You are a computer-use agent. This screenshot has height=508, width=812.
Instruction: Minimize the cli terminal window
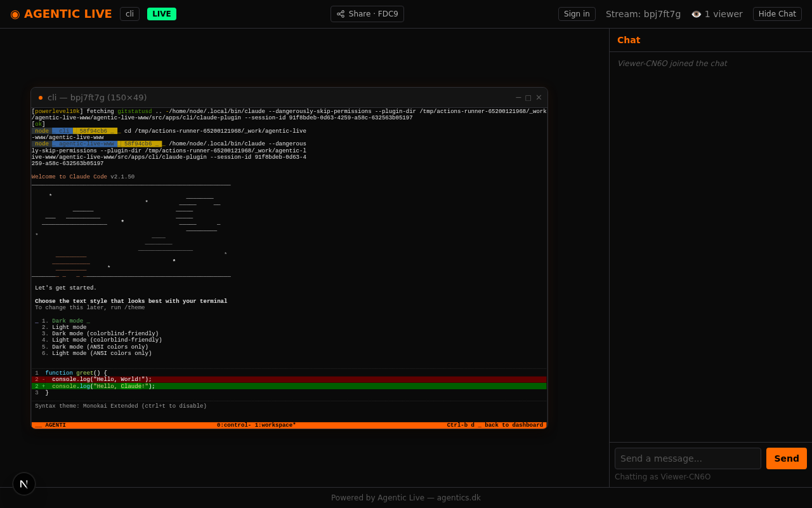click(518, 98)
